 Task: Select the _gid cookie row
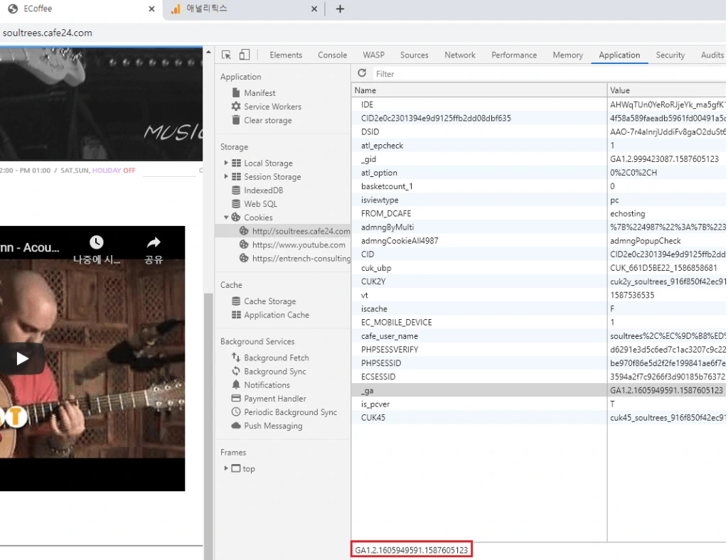539,158
